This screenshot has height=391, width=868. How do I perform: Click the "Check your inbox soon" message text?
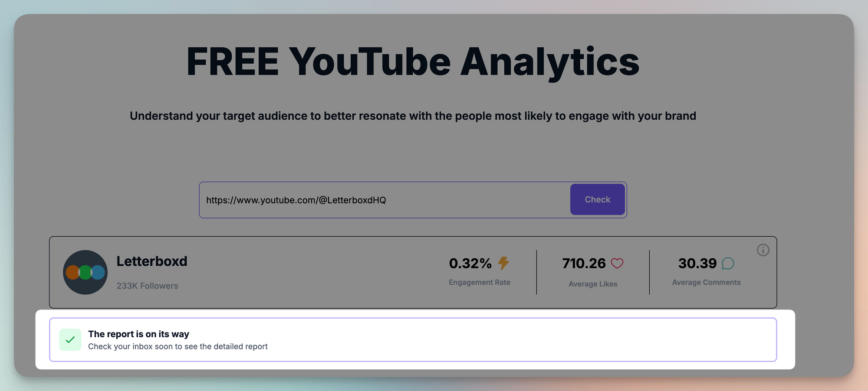tap(178, 346)
